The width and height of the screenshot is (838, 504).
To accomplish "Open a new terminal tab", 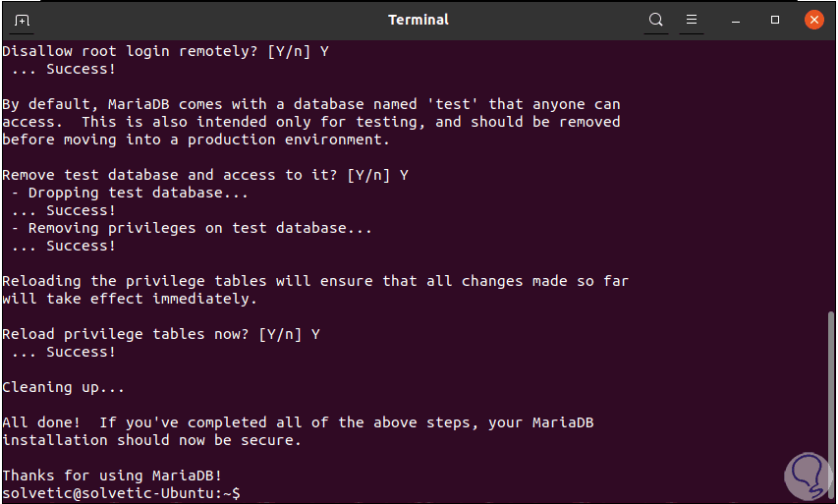I will pos(23,20).
